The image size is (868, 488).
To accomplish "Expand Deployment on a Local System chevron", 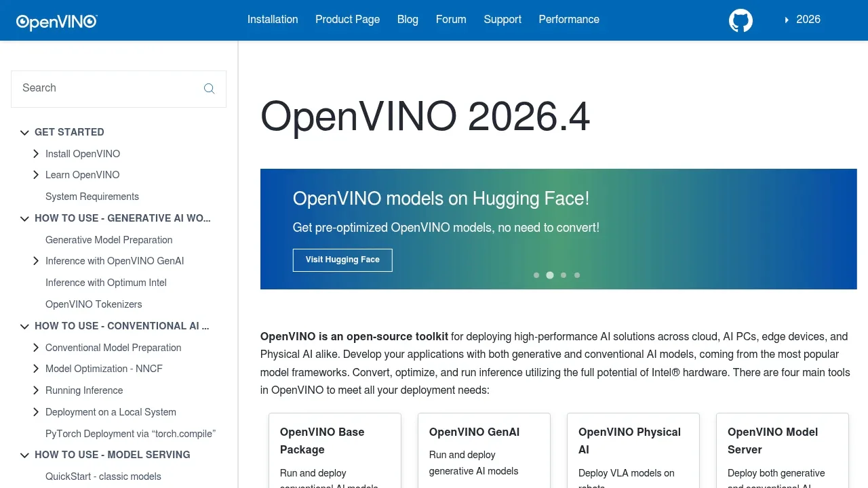I will [x=36, y=412].
